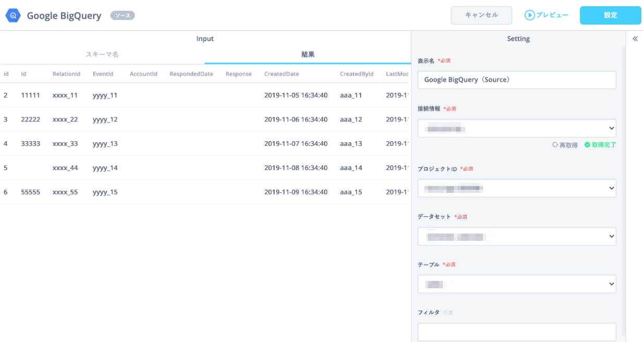Click cell 2019-11-06 16:34:40 in CreatedDate

(296, 119)
